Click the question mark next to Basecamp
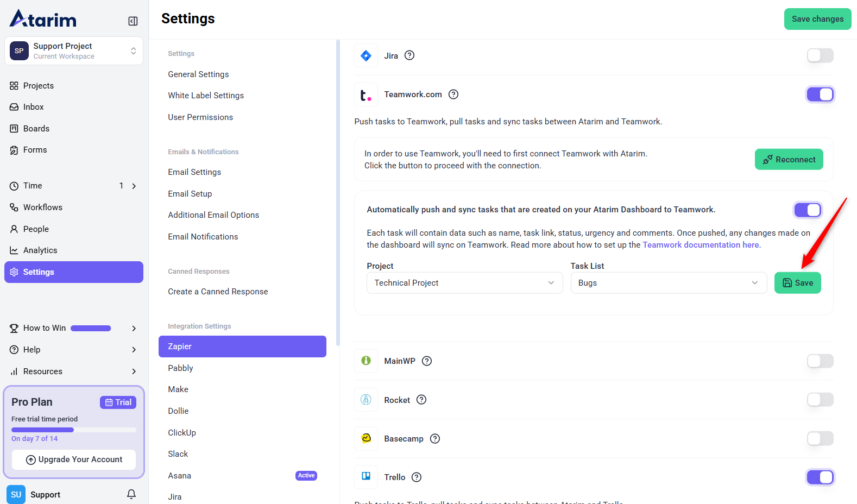Viewport: 857px width, 504px height. (435, 439)
